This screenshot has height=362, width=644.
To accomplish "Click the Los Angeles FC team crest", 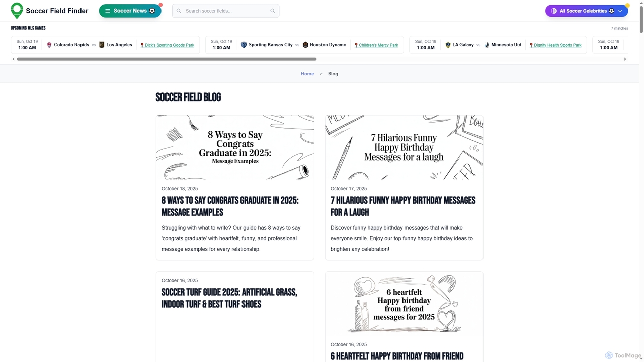I will click(102, 45).
